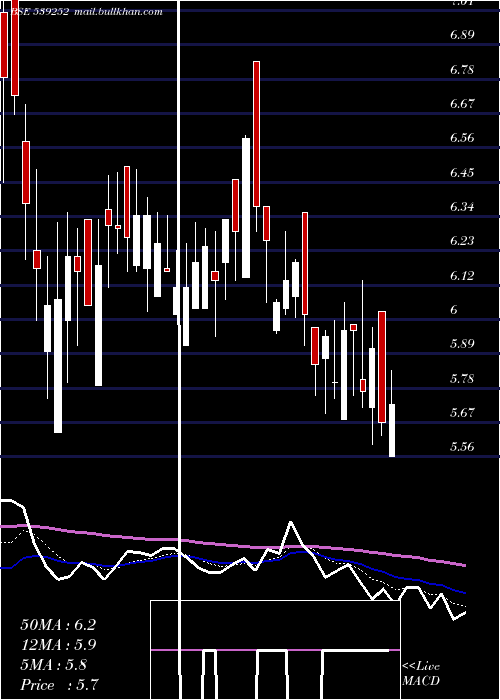
Task: Select the Price : 5.7 legend entry
Action: [x=59, y=685]
